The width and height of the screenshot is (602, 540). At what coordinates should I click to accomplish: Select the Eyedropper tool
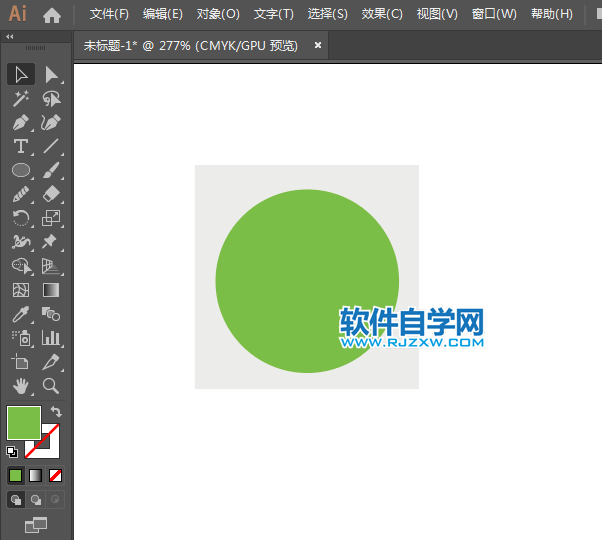[x=21, y=314]
